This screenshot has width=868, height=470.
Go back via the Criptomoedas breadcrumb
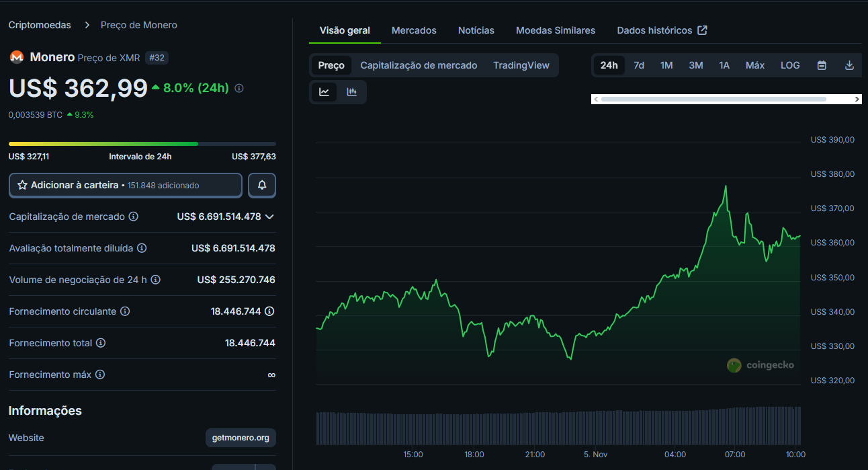(40, 25)
